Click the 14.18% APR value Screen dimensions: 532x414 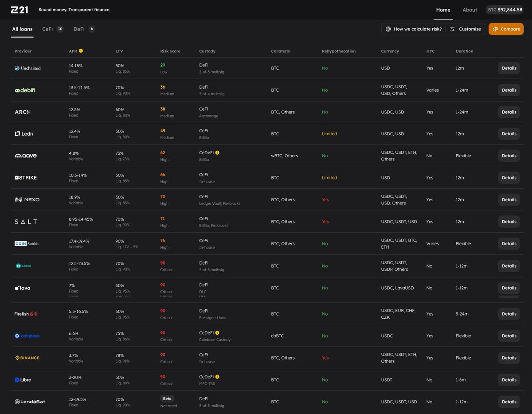(76, 66)
